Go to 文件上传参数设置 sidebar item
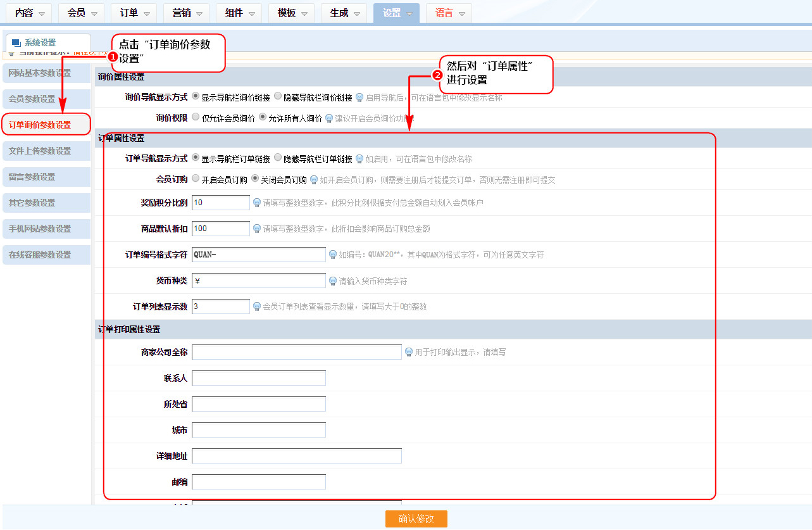The height and width of the screenshot is (530, 812). pos(46,151)
